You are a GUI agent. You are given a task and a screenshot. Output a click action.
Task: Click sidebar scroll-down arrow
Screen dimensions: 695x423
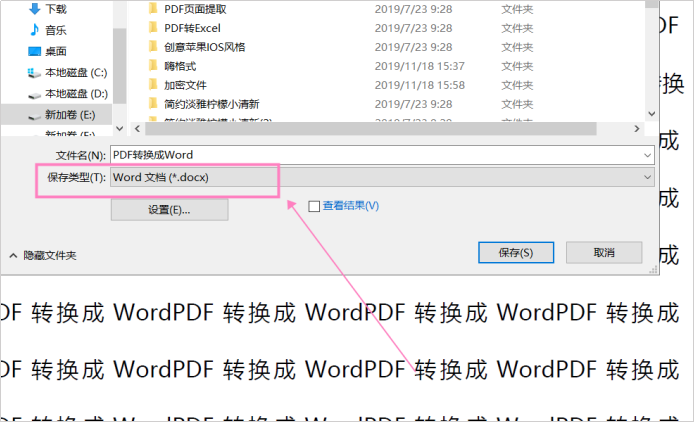(x=119, y=129)
